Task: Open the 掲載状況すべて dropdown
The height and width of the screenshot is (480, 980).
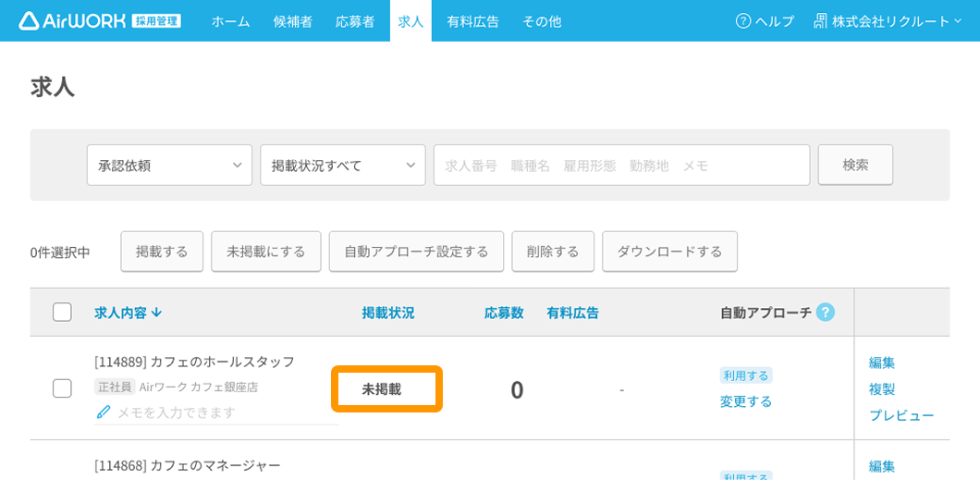Action: 342,166
